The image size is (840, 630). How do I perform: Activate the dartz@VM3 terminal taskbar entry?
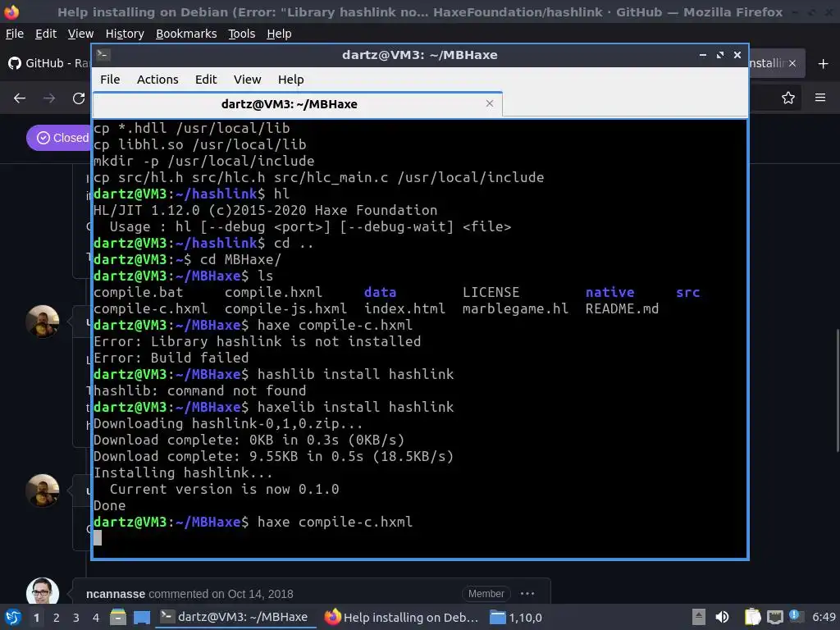(x=235, y=617)
